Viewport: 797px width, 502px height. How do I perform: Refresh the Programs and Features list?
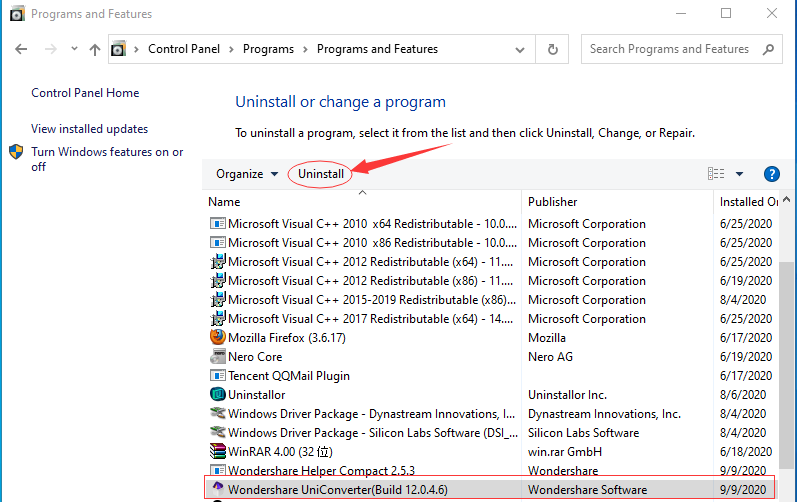(553, 49)
